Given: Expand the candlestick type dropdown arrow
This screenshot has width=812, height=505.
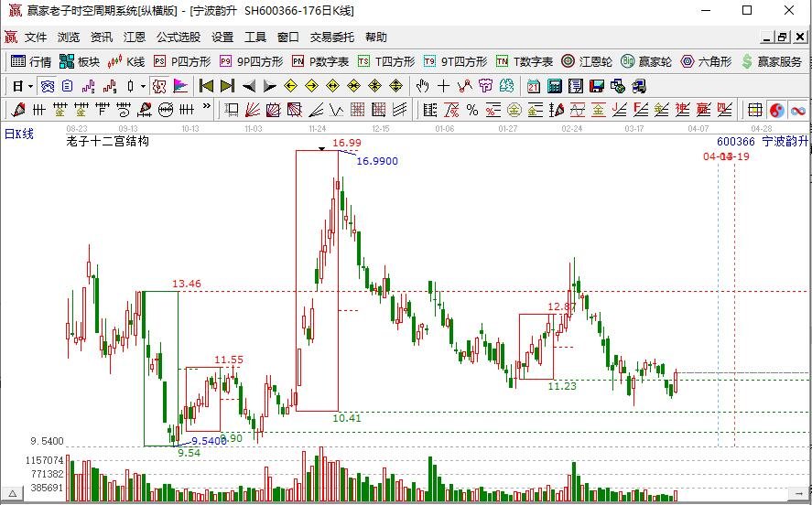Looking at the screenshot, I should (143, 86).
